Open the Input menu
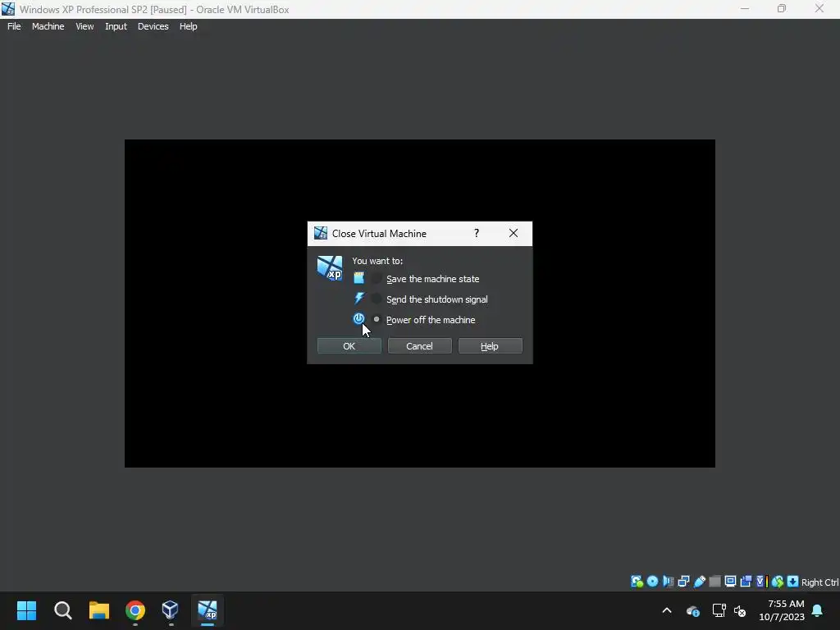This screenshot has width=840, height=630. click(116, 26)
